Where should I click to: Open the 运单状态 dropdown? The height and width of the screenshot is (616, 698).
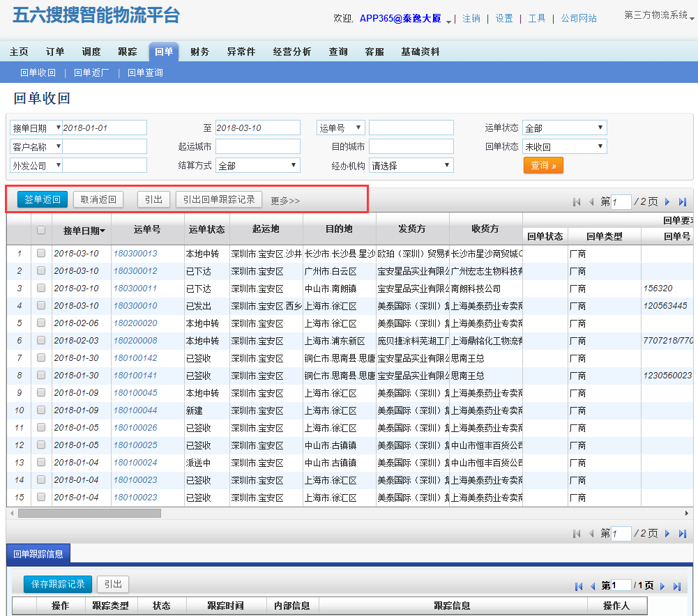click(x=564, y=128)
